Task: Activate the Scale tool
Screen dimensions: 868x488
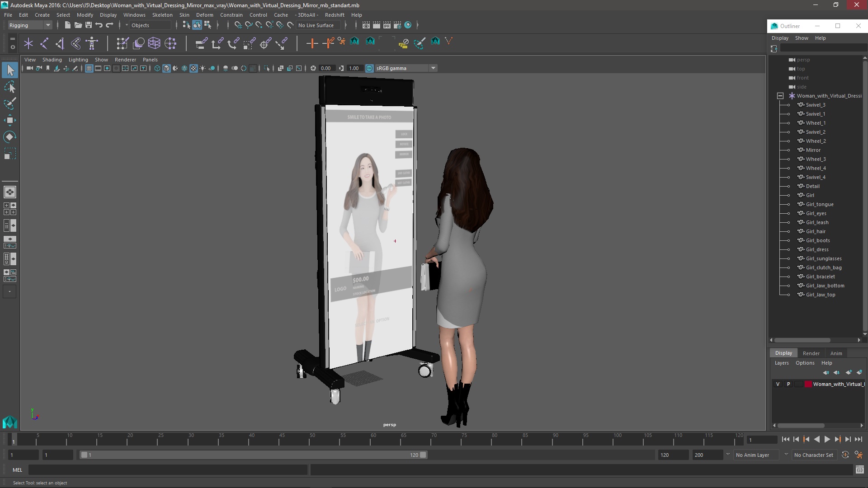Action: tap(10, 154)
